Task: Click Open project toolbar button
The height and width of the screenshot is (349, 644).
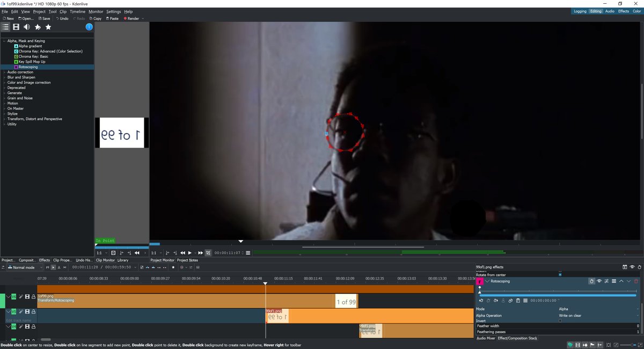Action: coord(25,18)
